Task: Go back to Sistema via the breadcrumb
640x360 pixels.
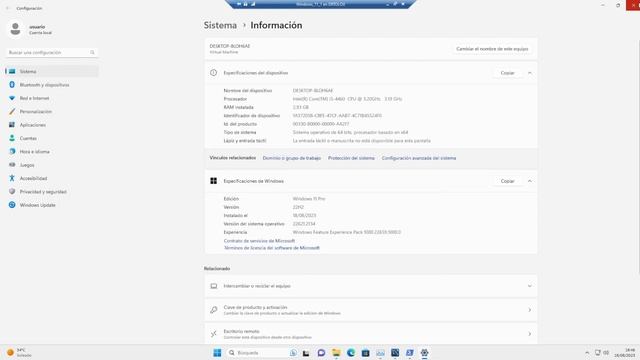Action: click(x=220, y=25)
